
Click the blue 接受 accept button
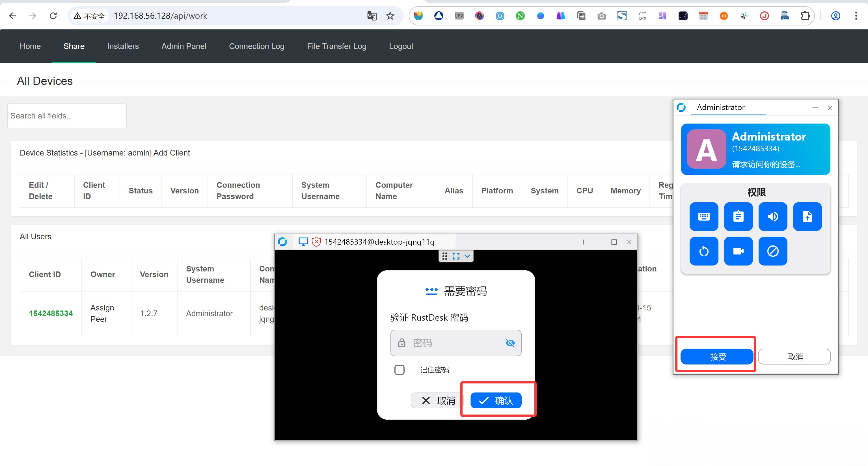pos(717,357)
